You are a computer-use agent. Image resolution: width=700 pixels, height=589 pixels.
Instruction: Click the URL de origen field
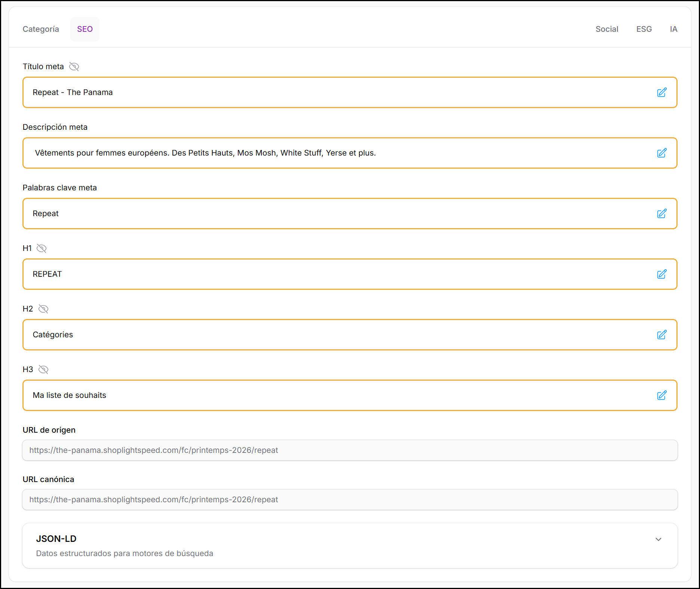pyautogui.click(x=350, y=450)
